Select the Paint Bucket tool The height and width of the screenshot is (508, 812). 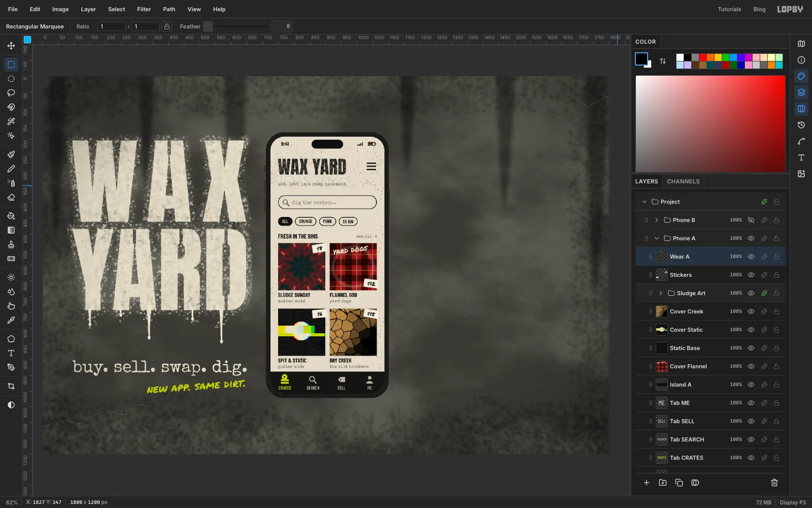[11, 216]
